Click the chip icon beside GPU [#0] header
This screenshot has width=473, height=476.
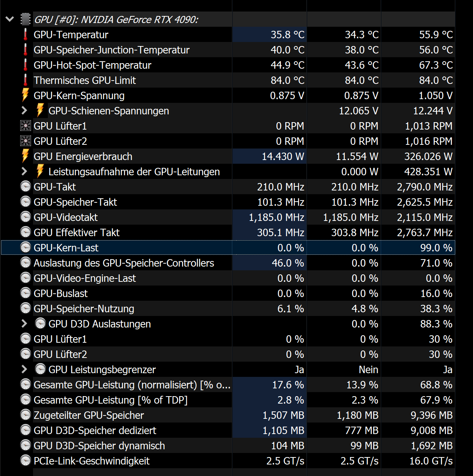pyautogui.click(x=25, y=19)
